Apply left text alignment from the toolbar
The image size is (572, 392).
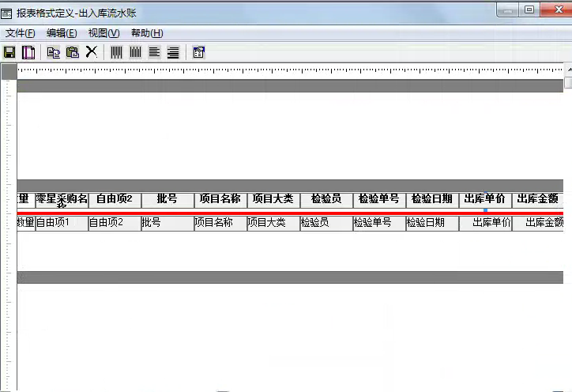click(x=154, y=52)
